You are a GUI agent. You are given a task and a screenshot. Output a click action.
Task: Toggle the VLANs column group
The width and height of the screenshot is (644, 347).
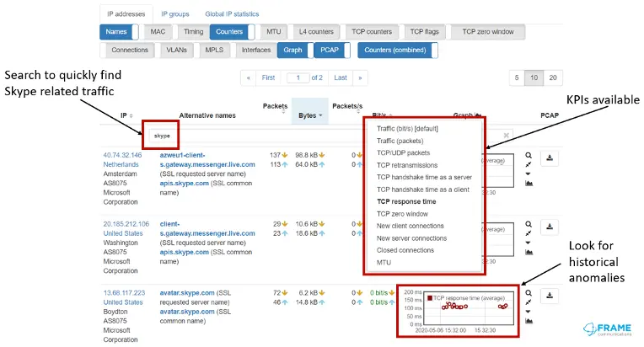176,50
